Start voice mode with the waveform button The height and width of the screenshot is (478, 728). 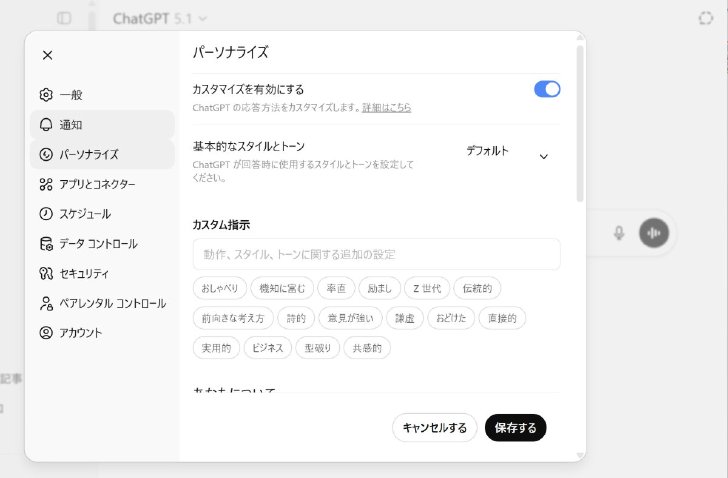click(654, 233)
